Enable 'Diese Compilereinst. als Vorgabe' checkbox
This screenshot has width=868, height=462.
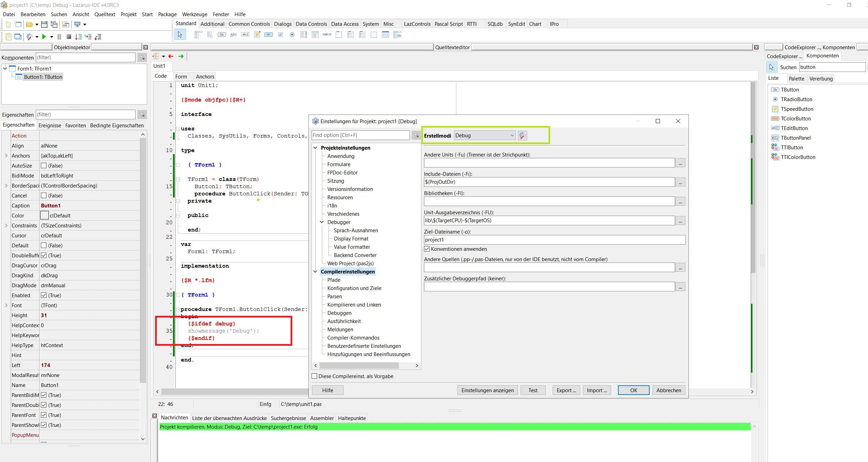[x=314, y=376]
